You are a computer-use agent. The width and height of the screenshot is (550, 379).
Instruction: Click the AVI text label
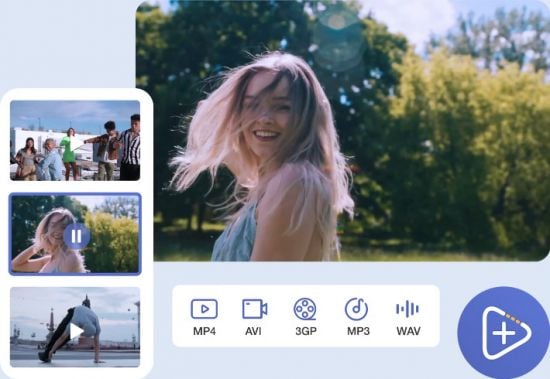pyautogui.click(x=253, y=331)
